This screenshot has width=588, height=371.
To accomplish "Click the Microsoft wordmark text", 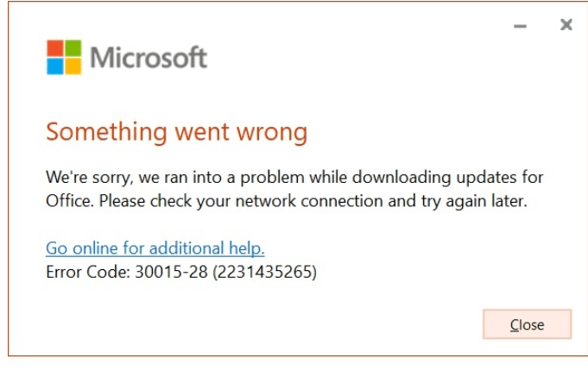I will [x=149, y=58].
